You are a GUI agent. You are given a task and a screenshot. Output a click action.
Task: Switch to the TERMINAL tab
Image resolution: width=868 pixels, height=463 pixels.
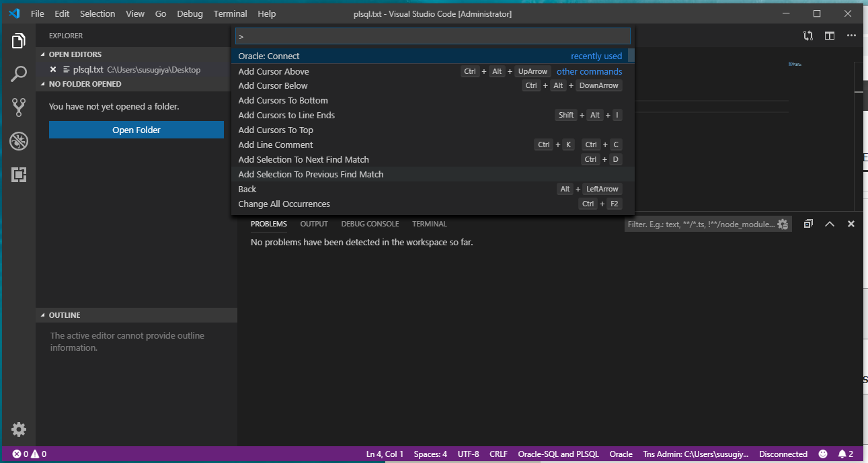tap(429, 224)
